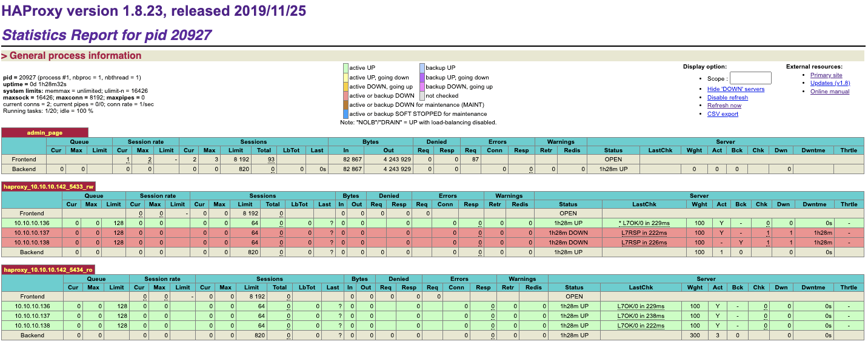Click the 'backup UP' legend color swatch
The image size is (868, 344).
pyautogui.click(x=422, y=68)
